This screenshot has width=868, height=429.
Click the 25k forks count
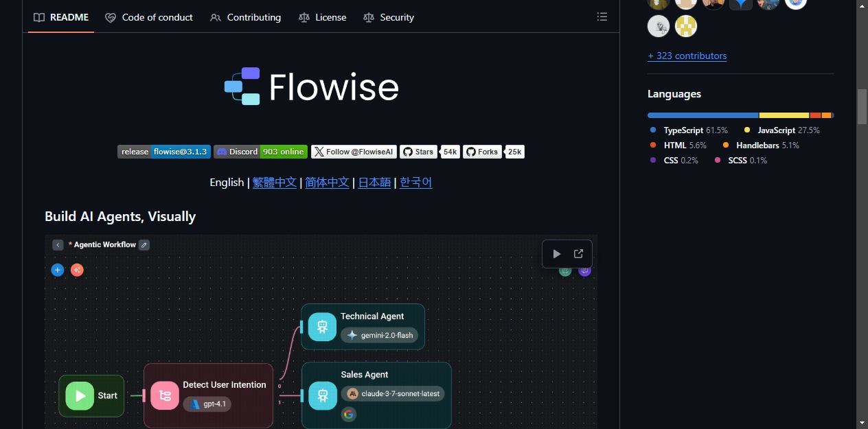coord(515,152)
